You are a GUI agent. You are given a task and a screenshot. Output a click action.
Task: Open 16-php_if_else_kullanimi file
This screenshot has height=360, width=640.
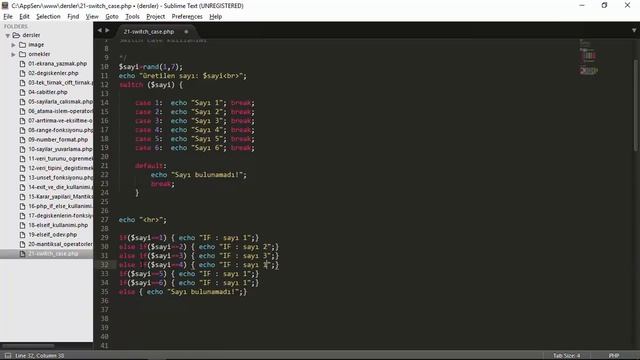tap(60, 206)
